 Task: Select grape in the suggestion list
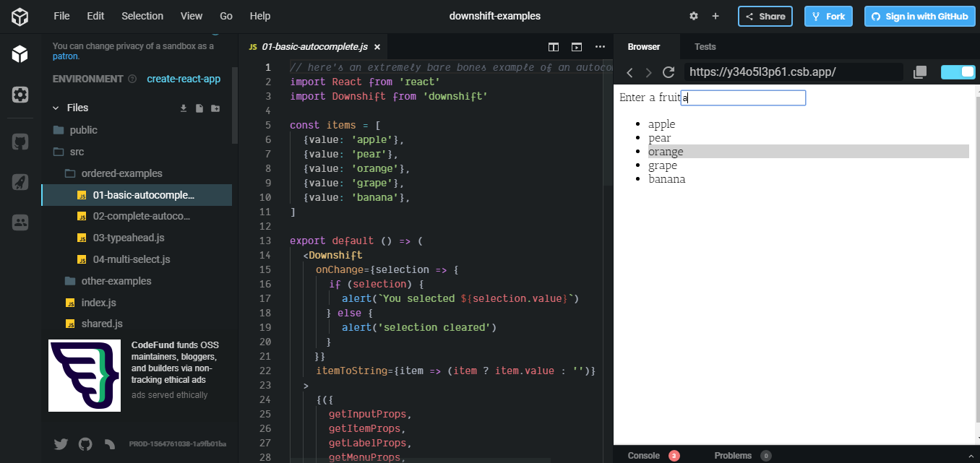point(808,165)
